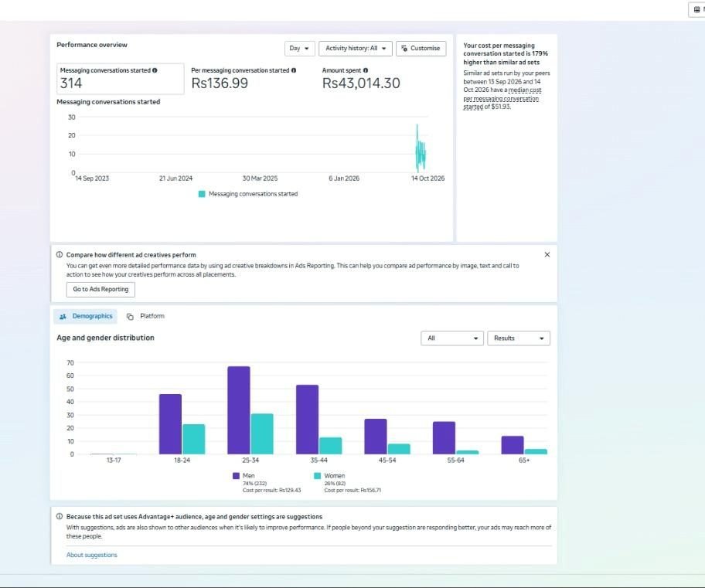Open the About suggestions link
The width and height of the screenshot is (705, 588).
tap(92, 556)
